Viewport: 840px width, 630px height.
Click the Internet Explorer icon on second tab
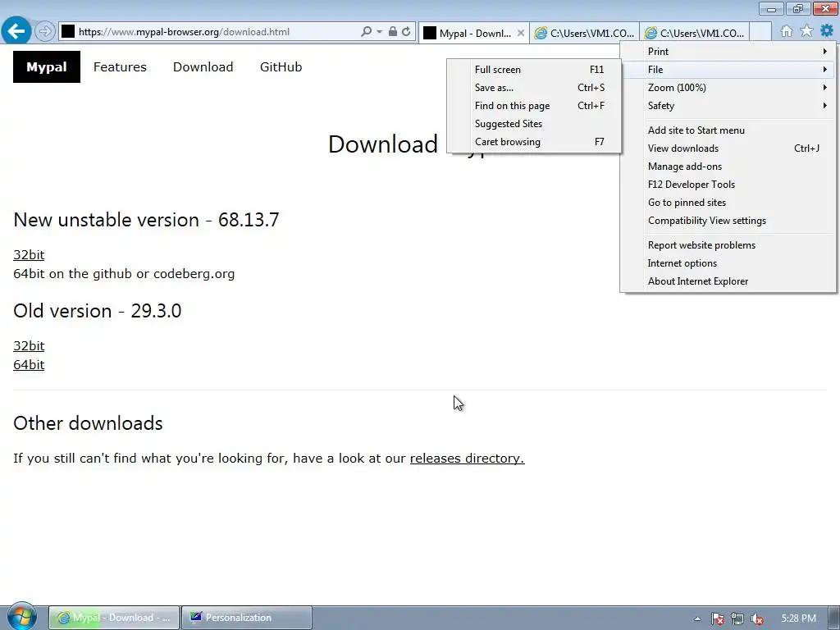point(541,33)
